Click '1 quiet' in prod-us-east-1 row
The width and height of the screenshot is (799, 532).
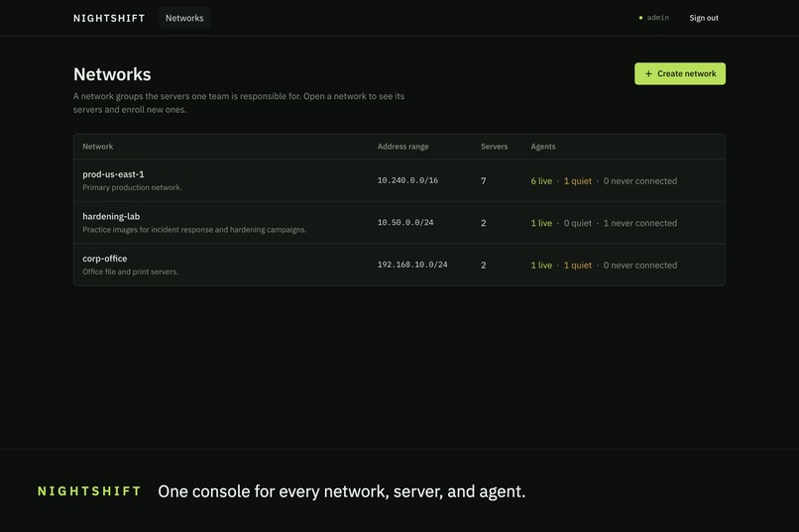577,180
